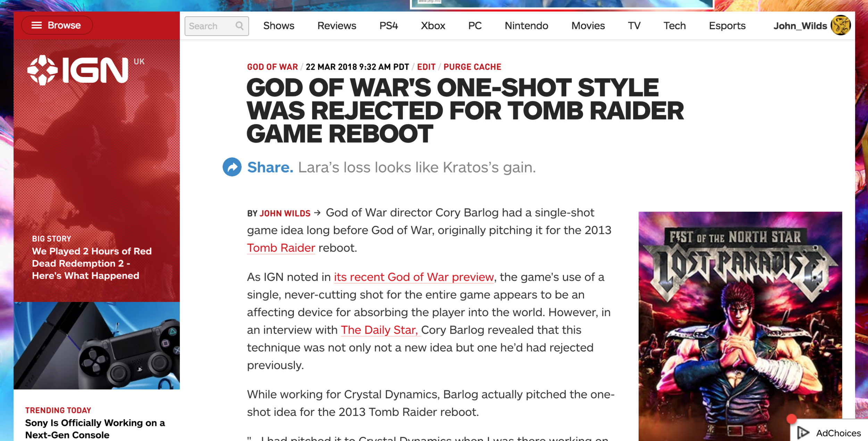Image resolution: width=868 pixels, height=441 pixels.
Task: Open the Nintendo section
Action: (526, 26)
